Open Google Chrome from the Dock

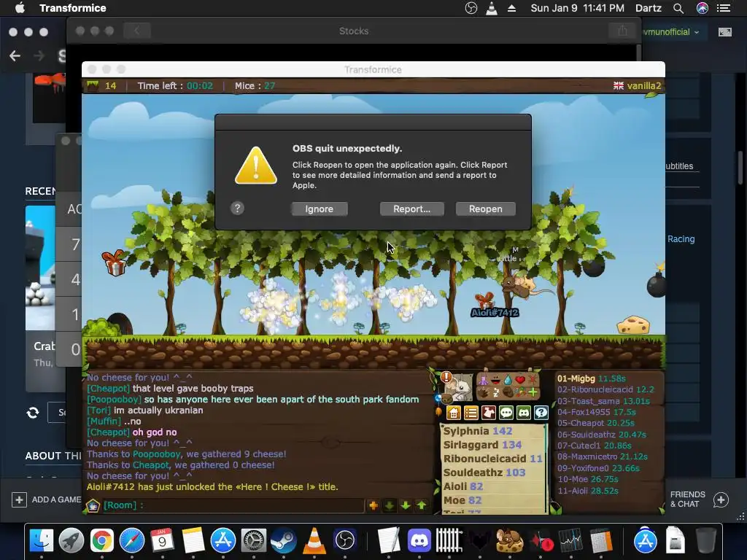pos(102,541)
